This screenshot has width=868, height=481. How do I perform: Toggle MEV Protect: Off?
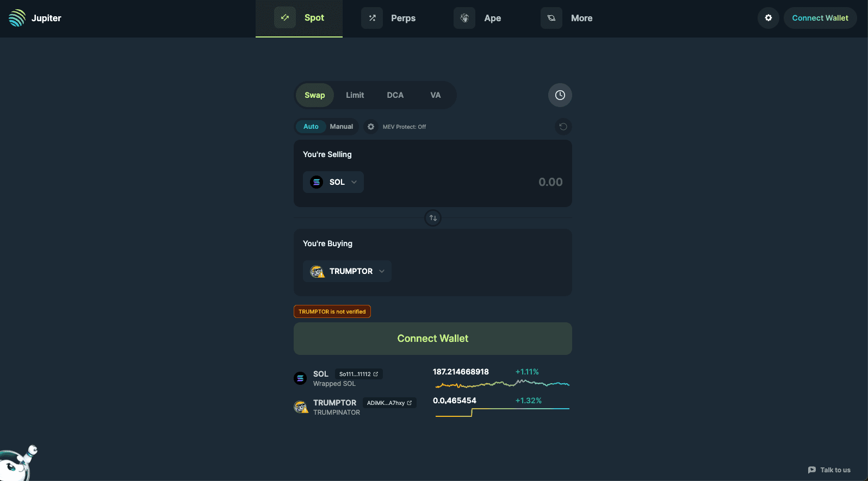[404, 127]
